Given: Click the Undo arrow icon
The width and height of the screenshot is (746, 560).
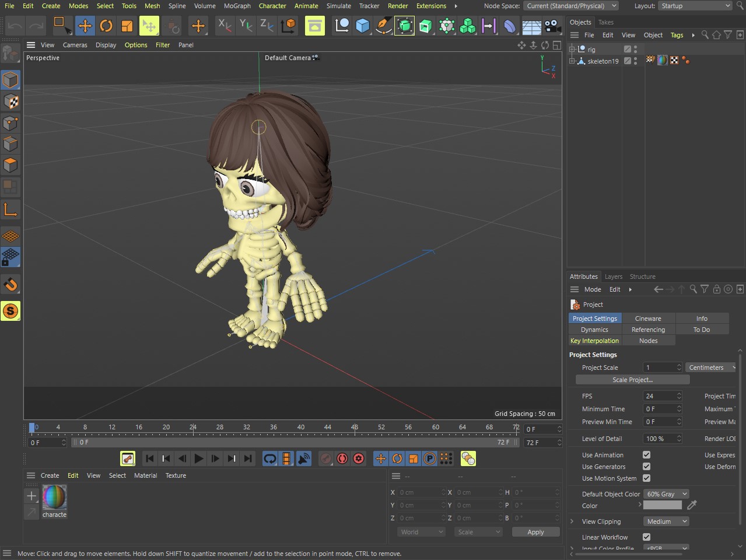Looking at the screenshot, I should [x=15, y=26].
